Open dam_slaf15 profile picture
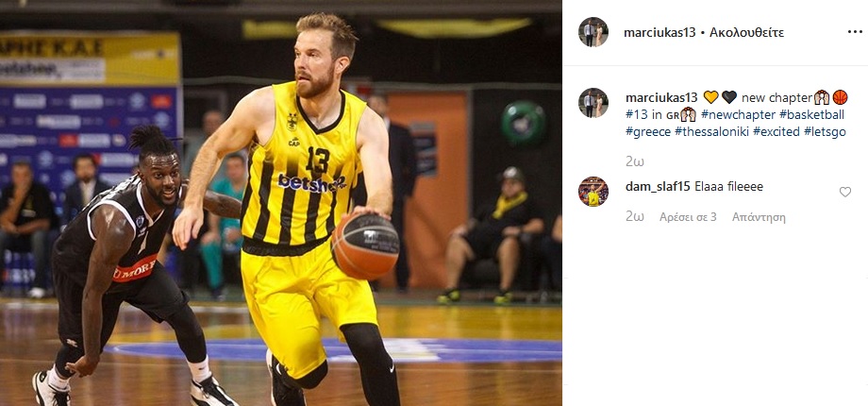Image resolution: width=868 pixels, height=406 pixels. [x=593, y=192]
